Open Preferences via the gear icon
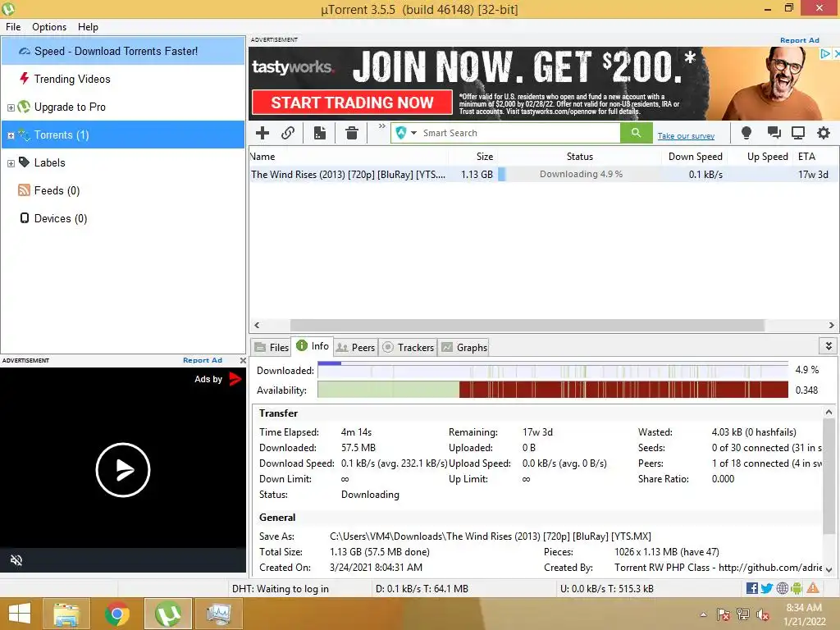Screen dimensions: 840x630 (824, 133)
